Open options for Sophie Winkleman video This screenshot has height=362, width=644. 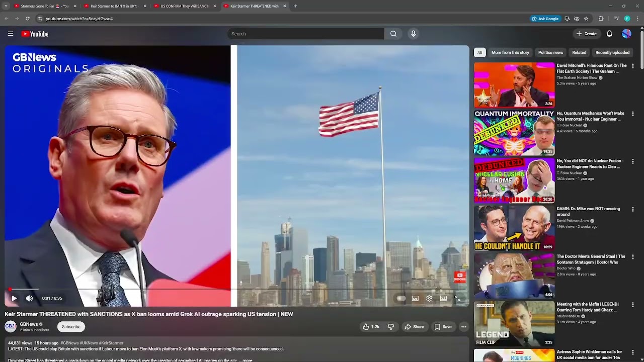click(x=633, y=352)
